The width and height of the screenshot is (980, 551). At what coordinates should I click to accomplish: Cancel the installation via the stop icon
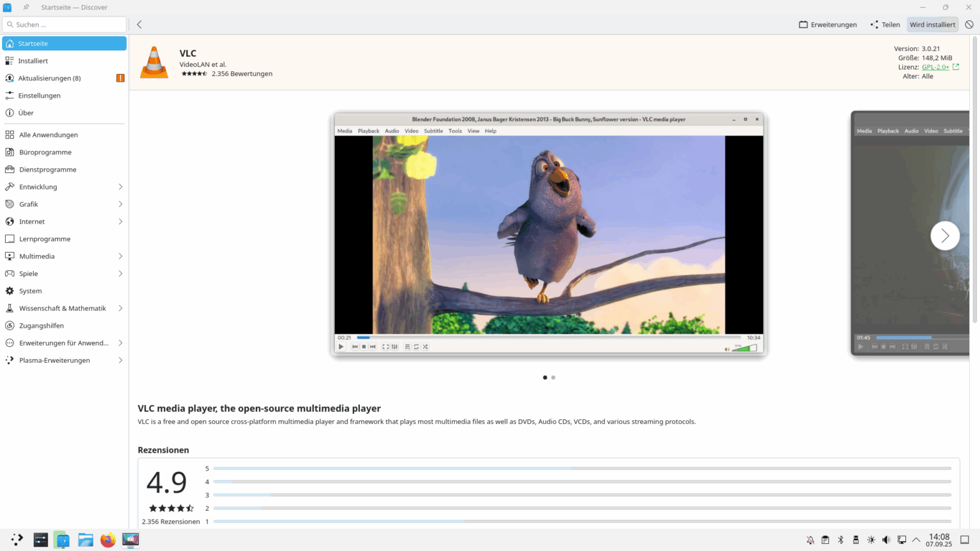[969, 24]
